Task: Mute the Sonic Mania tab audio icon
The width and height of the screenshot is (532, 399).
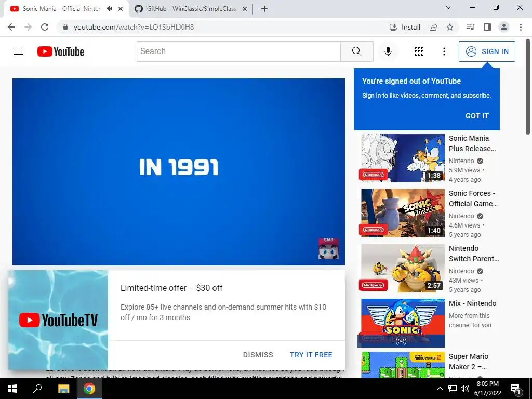Action: [x=109, y=9]
